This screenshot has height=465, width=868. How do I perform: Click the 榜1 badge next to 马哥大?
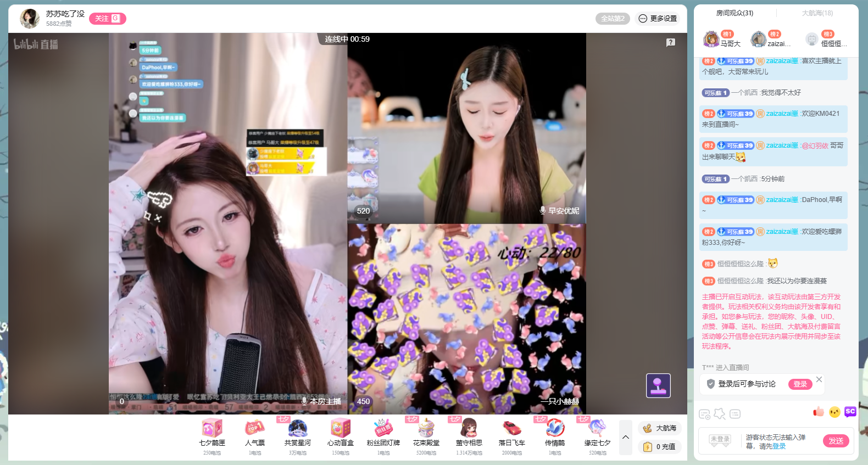tap(727, 34)
